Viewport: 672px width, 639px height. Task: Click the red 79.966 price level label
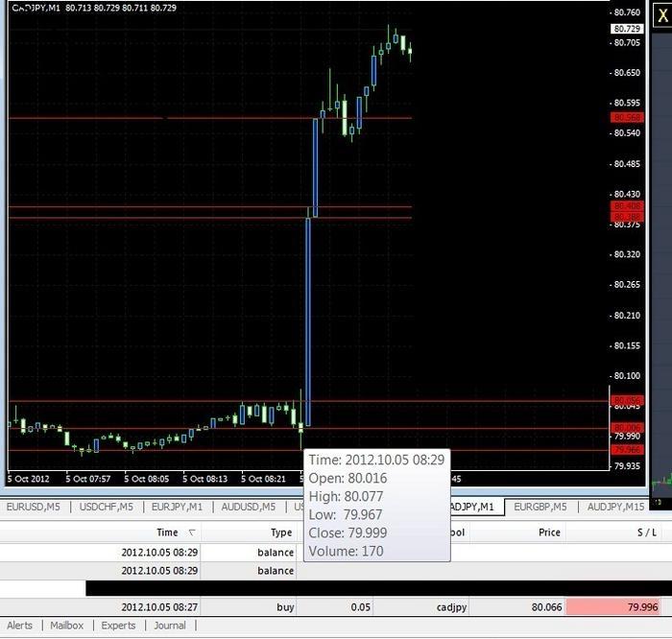tap(627, 450)
